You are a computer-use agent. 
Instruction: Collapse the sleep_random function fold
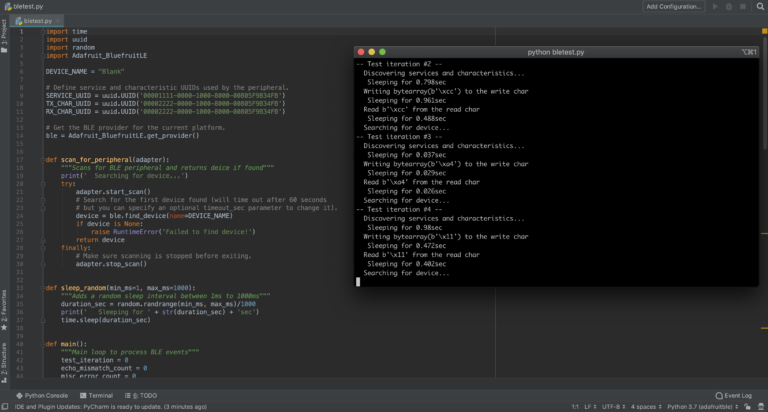point(43,288)
